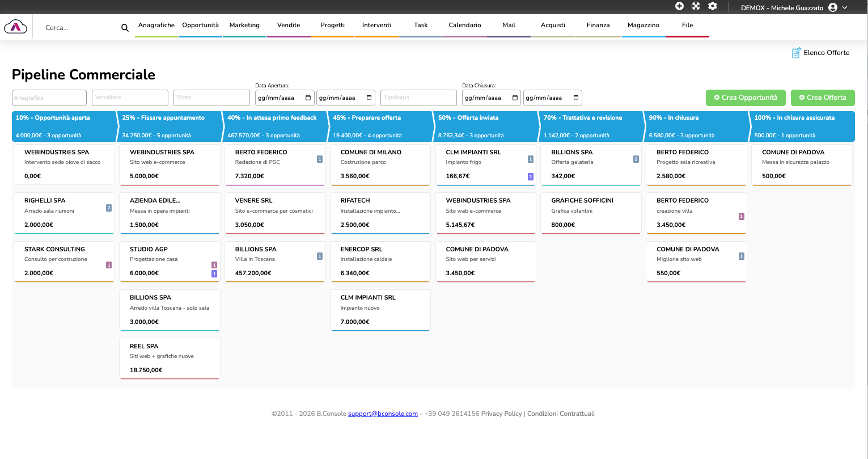Viewport: 868px width, 459px height.
Task: Click the user avatar icon
Action: click(x=832, y=8)
